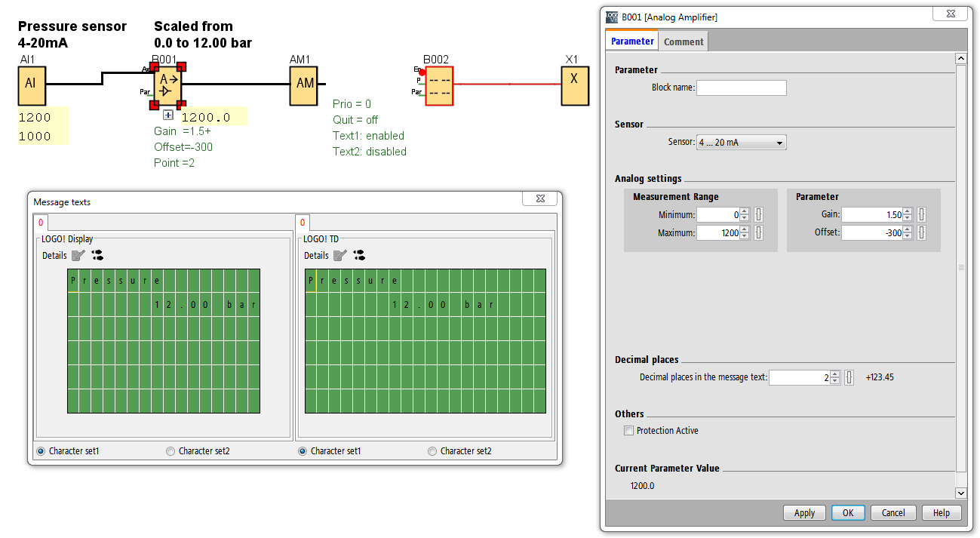Click reference button next to Gain field
The width and height of the screenshot is (980, 538).
coord(921,215)
